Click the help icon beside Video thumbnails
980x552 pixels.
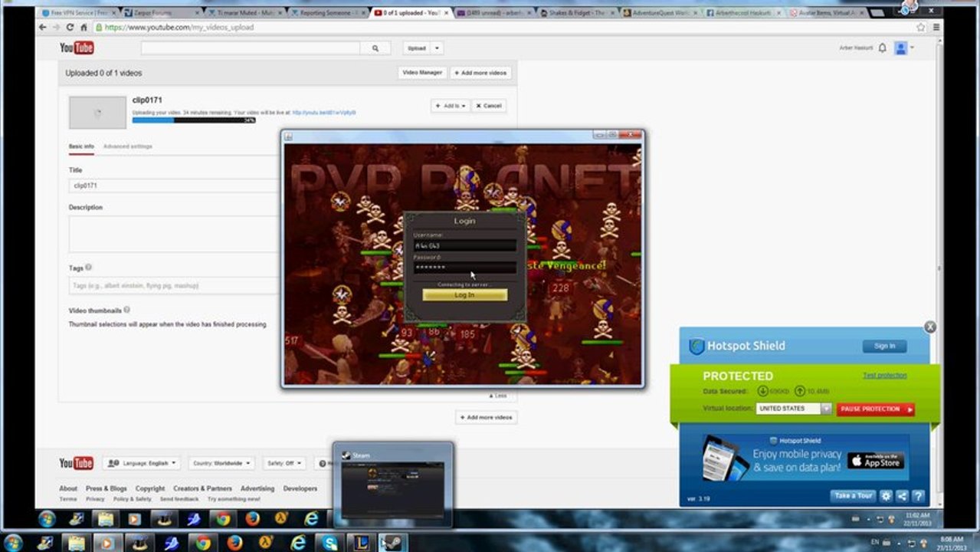pos(126,310)
